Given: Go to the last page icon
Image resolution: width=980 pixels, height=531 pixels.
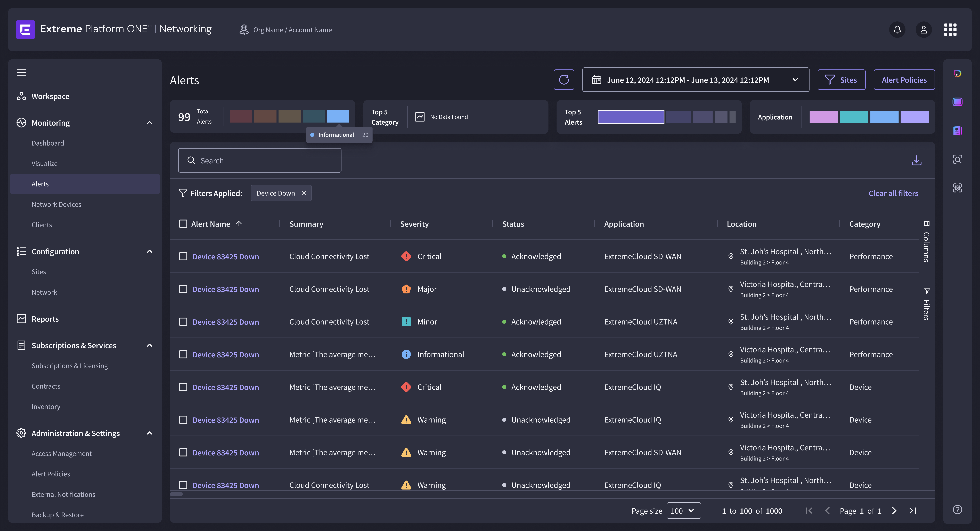Looking at the screenshot, I should coord(912,510).
